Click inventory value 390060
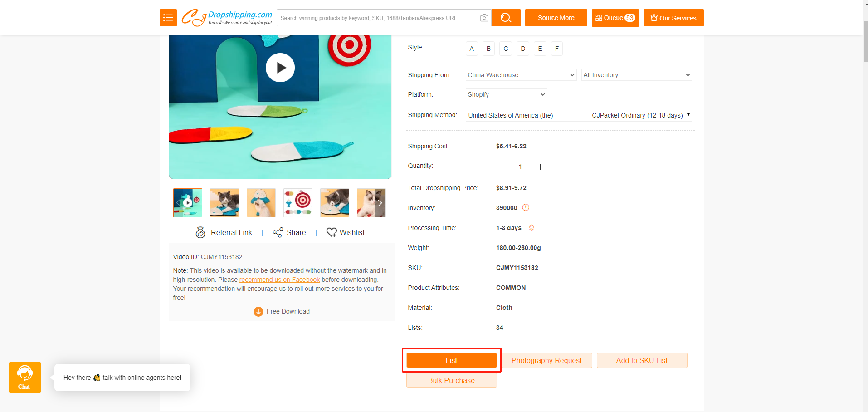The image size is (868, 412). (x=507, y=208)
